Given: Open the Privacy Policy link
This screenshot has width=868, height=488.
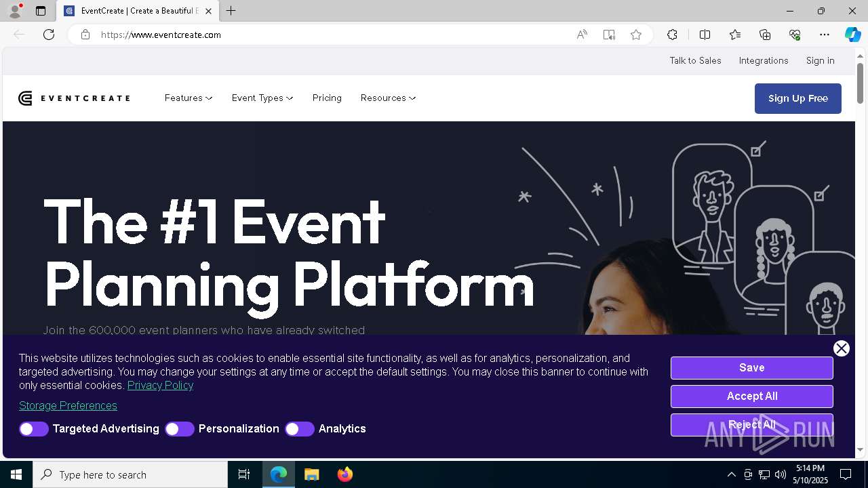Looking at the screenshot, I should click(x=160, y=385).
